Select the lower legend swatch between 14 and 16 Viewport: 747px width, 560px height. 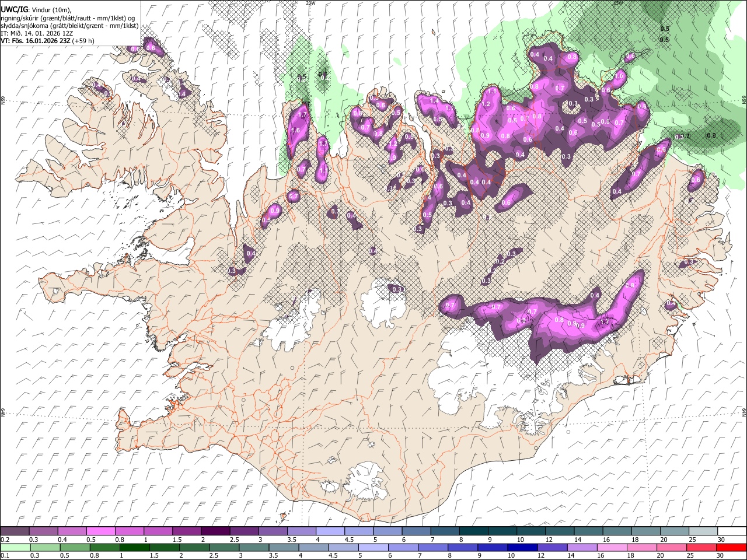pos(582,547)
